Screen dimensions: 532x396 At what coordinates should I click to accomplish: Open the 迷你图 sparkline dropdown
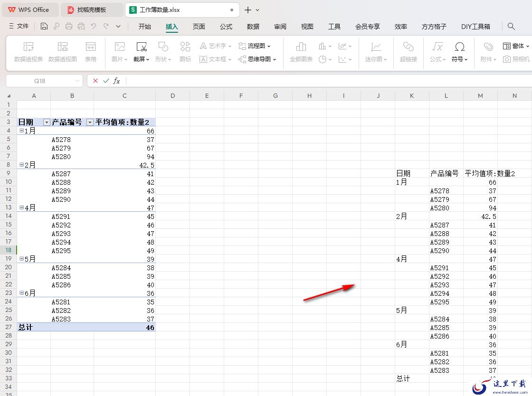pyautogui.click(x=376, y=52)
